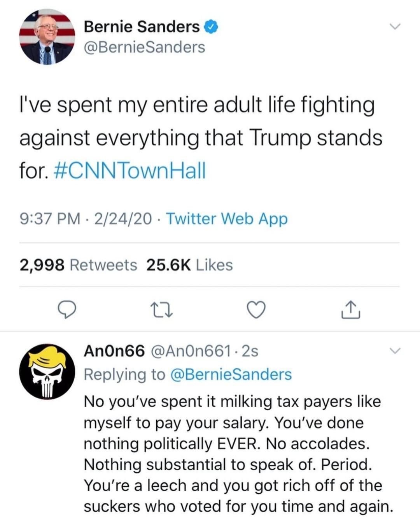Screen dimensions: 420x526
Task: Open An0n66's skull profile avatar
Action: 47,371
